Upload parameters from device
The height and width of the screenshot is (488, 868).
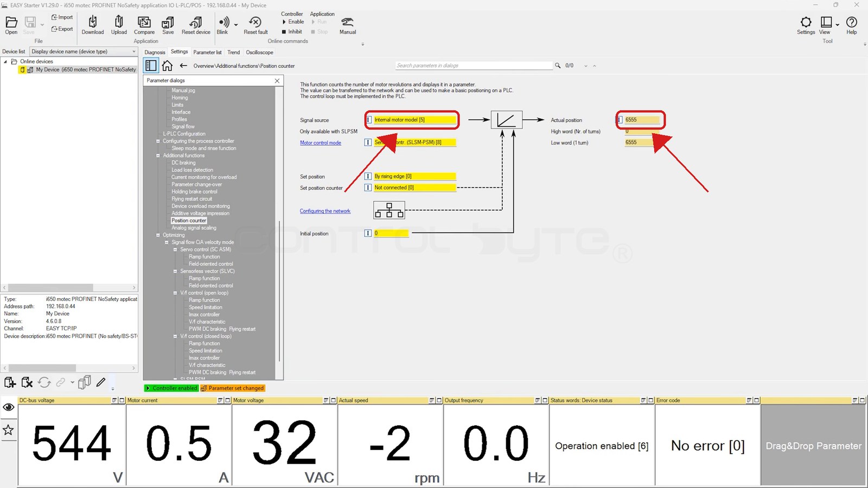(119, 25)
